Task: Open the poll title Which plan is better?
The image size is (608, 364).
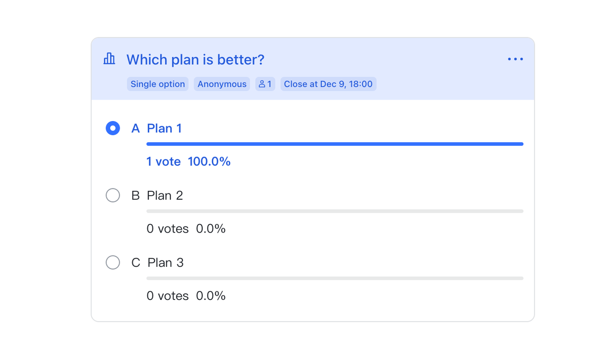Action: (x=195, y=59)
